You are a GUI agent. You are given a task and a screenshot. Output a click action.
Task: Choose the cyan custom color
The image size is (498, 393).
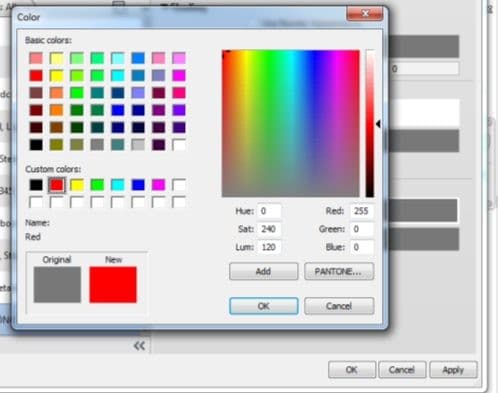(118, 185)
